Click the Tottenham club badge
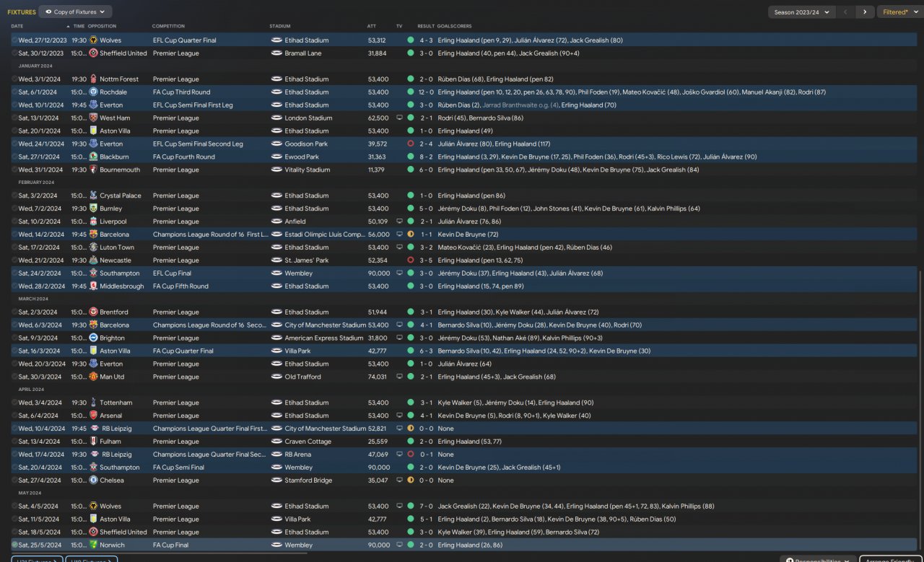This screenshot has width=924, height=562. point(93,403)
